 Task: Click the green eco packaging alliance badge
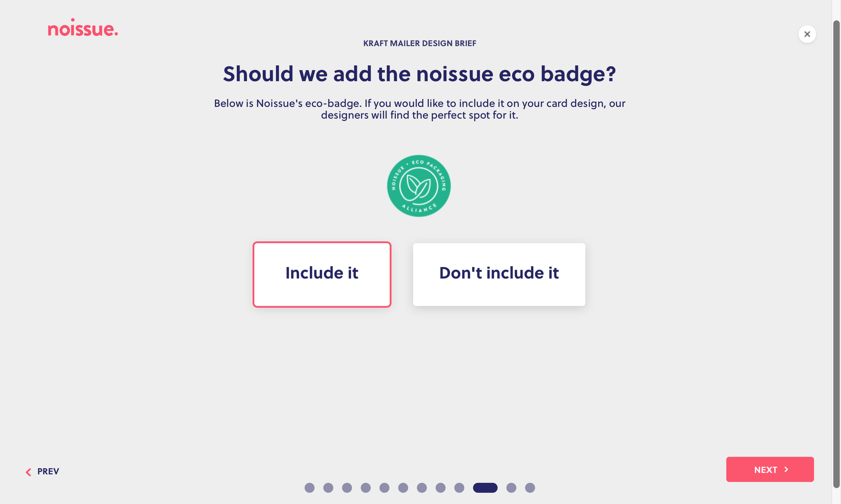point(419,186)
